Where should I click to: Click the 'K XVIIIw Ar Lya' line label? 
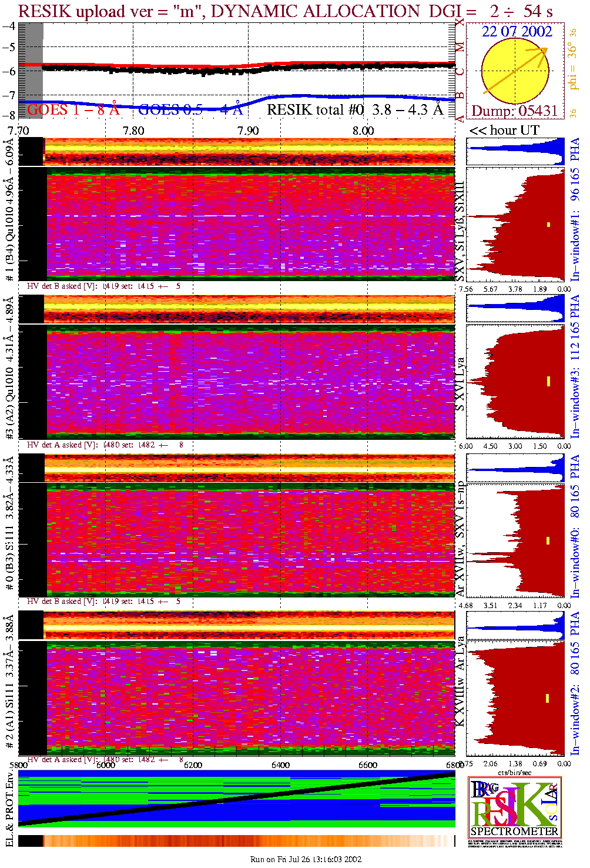(x=460, y=681)
